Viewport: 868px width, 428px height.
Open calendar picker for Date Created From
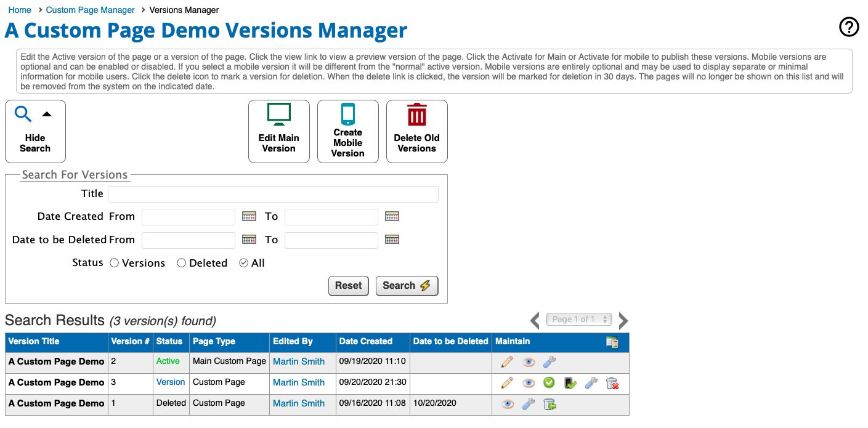pyautogui.click(x=249, y=216)
